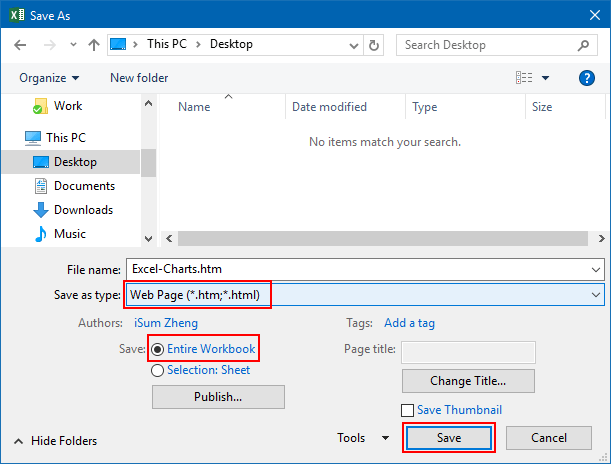Create a New folder
Screen dimensions: 611x464
139,78
